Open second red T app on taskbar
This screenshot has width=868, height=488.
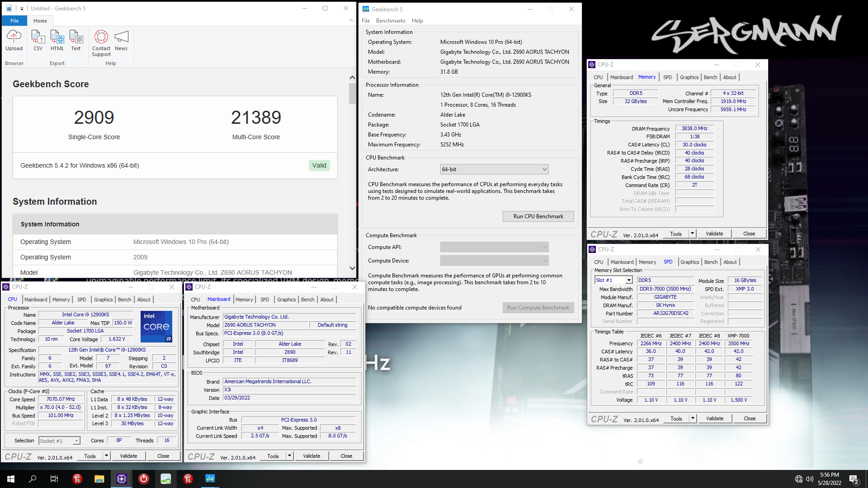click(x=188, y=479)
